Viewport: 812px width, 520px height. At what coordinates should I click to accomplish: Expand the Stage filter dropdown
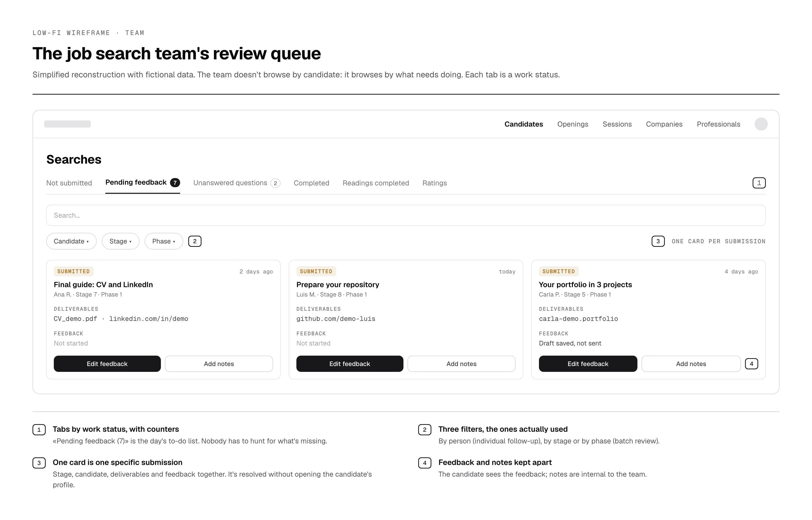(121, 241)
